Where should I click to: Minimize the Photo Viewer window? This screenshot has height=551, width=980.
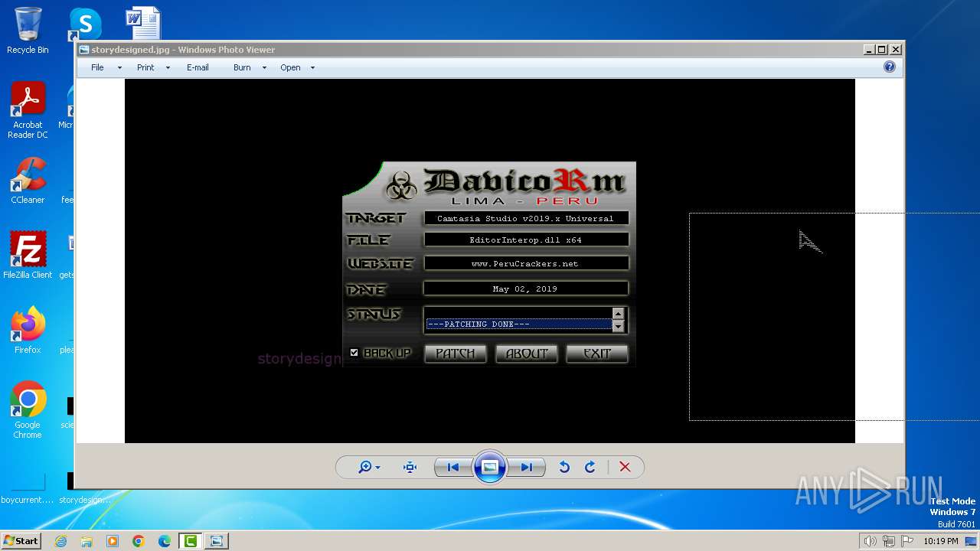click(869, 50)
